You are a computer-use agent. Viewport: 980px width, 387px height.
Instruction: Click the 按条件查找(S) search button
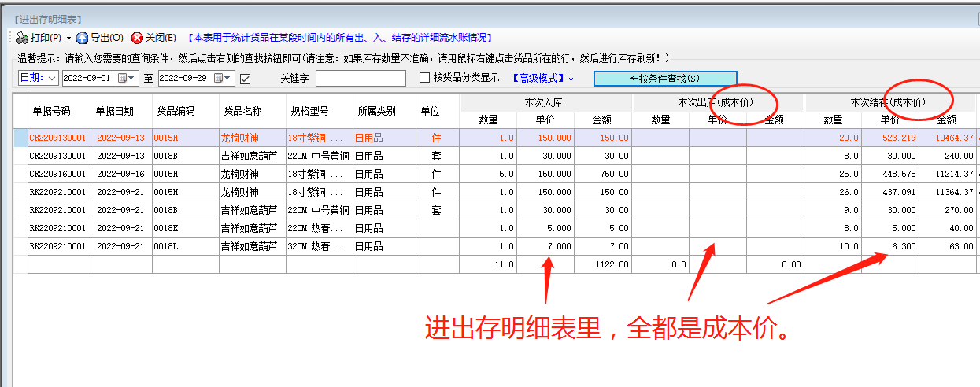coord(665,78)
